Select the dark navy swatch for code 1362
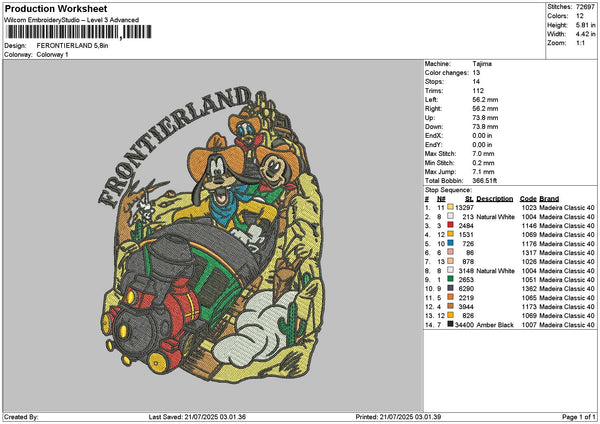The width and height of the screenshot is (600, 424). (450, 288)
